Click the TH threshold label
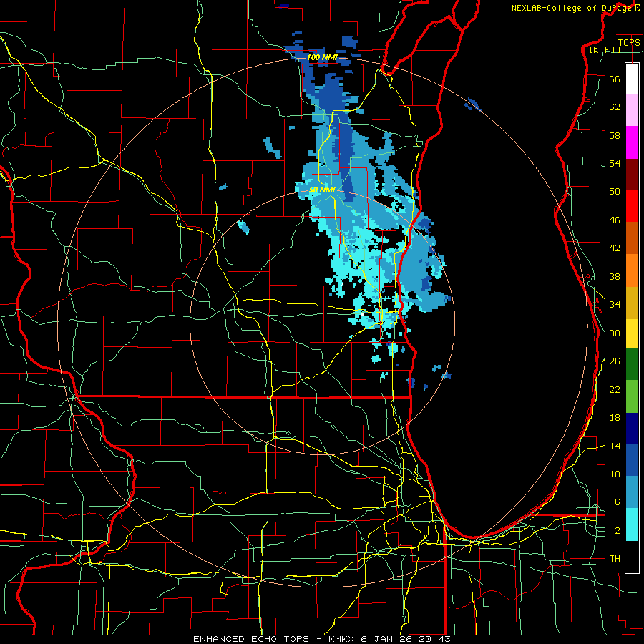Viewport: 644px width, 644px height. [x=615, y=559]
